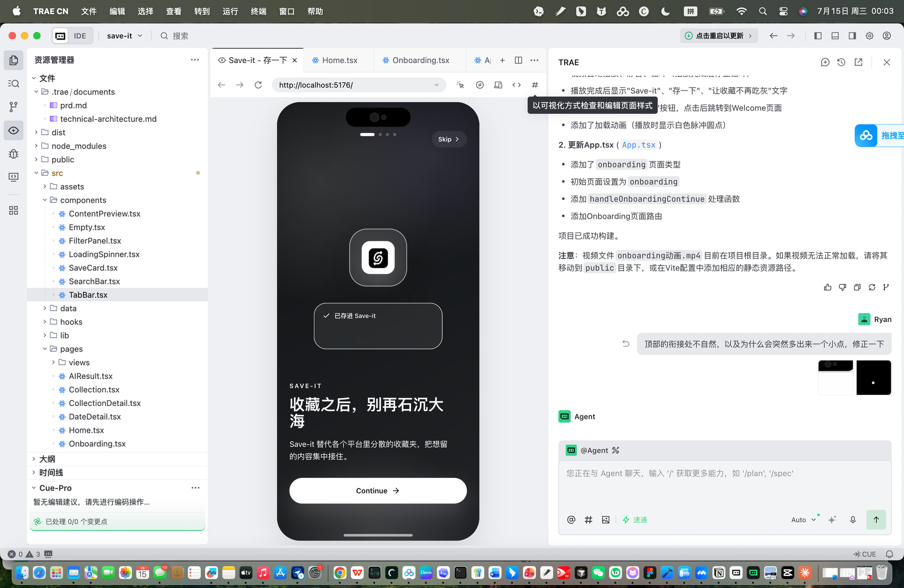Open the Debug panel bug icon
The height and width of the screenshot is (588, 904).
14,154
